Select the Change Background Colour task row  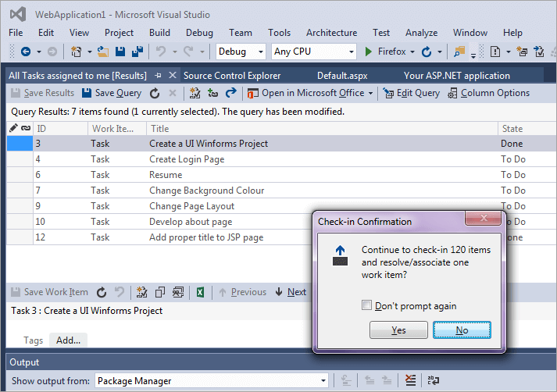(x=282, y=191)
